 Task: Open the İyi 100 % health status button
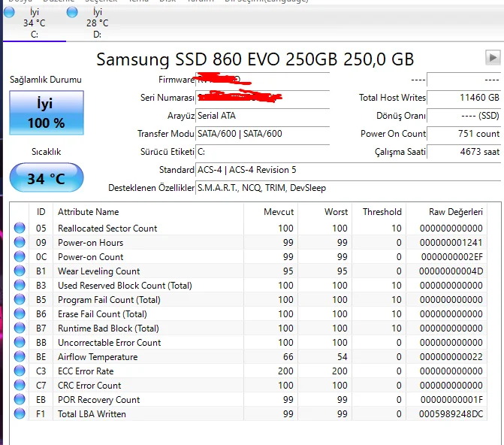point(47,113)
